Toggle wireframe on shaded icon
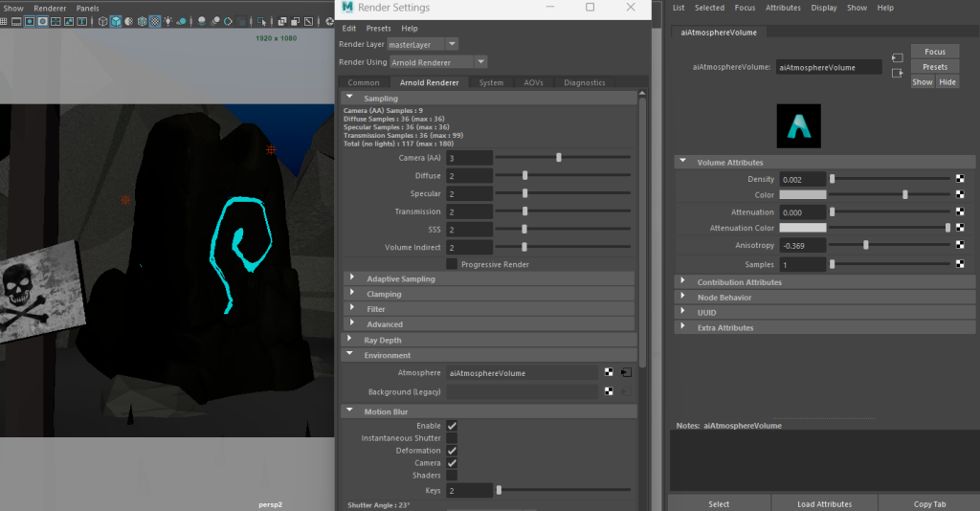Screen dimensions: 980x511 click(x=142, y=21)
